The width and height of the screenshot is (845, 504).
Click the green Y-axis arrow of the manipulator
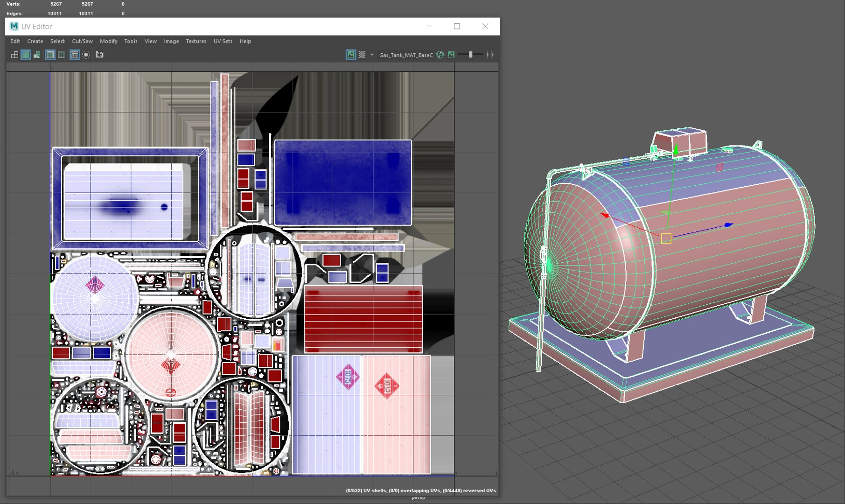pos(675,150)
